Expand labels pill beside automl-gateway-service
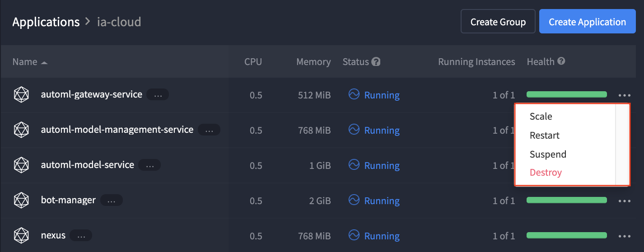644x252 pixels. [x=158, y=95]
